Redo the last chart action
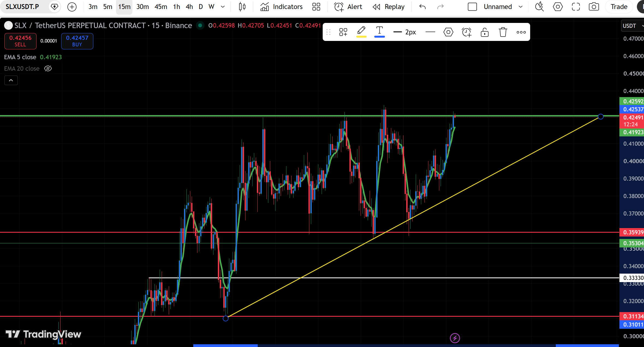 [x=440, y=7]
